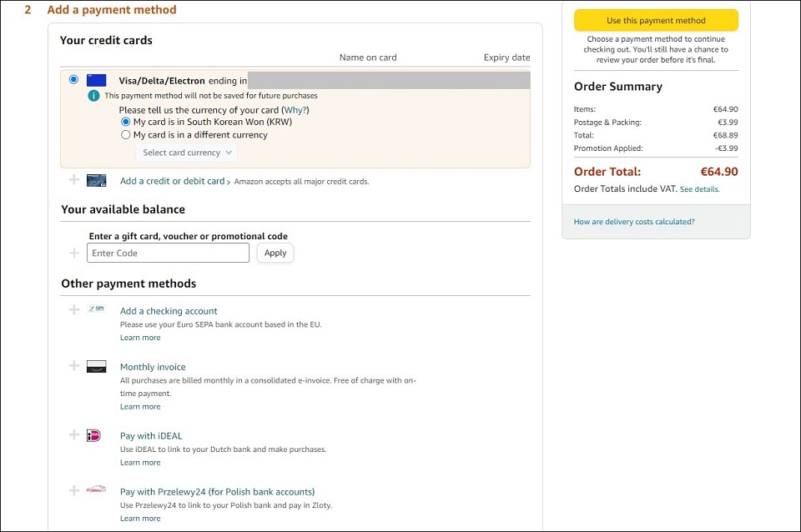Click the info icon beside payment notice

coord(93,95)
